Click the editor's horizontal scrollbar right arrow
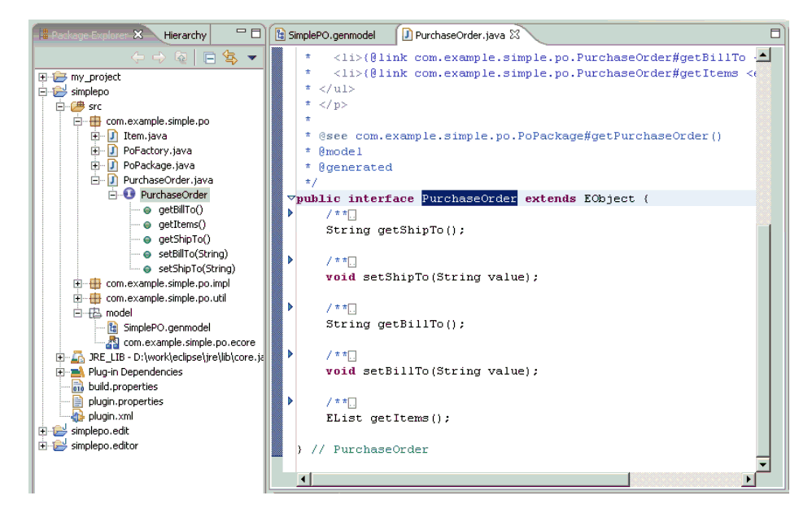Screen dimensions: 812x513 pos(749,479)
